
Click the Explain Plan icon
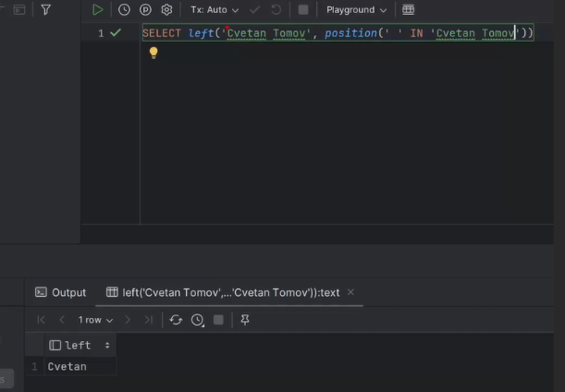145,10
